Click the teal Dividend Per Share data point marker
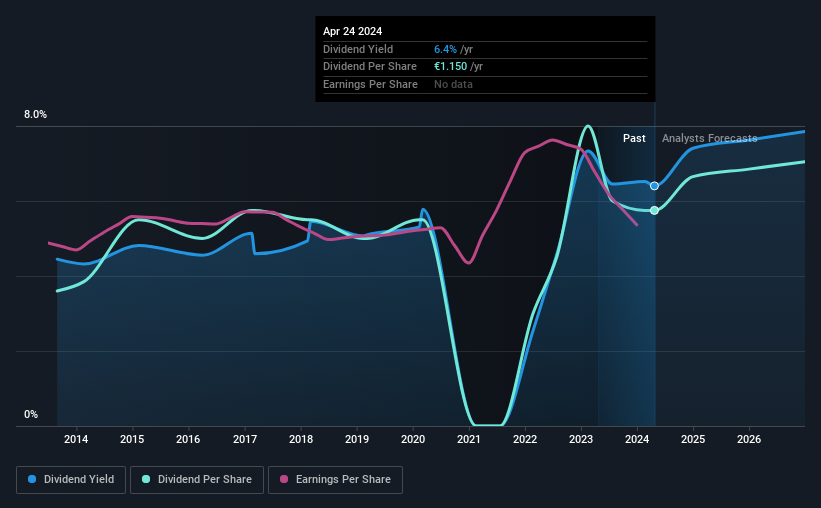 [654, 211]
